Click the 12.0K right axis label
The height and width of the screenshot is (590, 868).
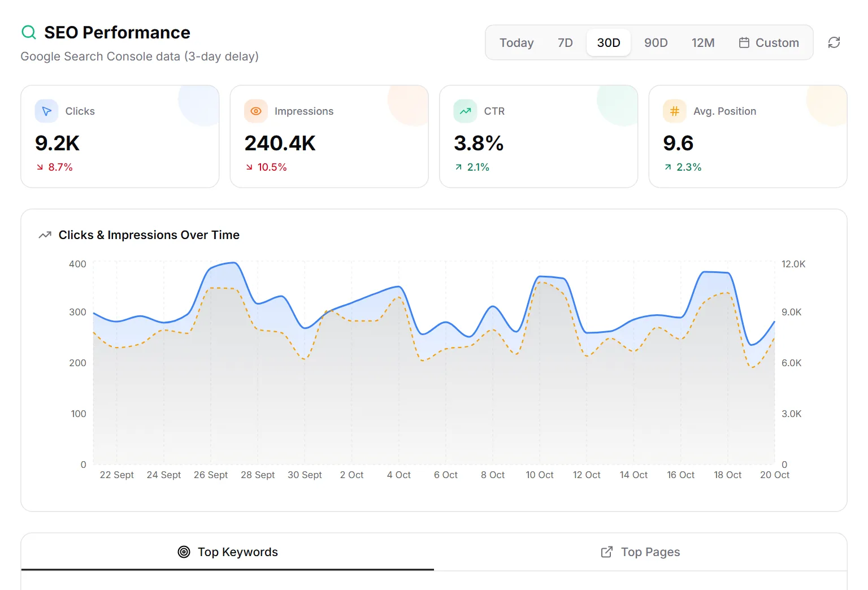[x=793, y=264]
